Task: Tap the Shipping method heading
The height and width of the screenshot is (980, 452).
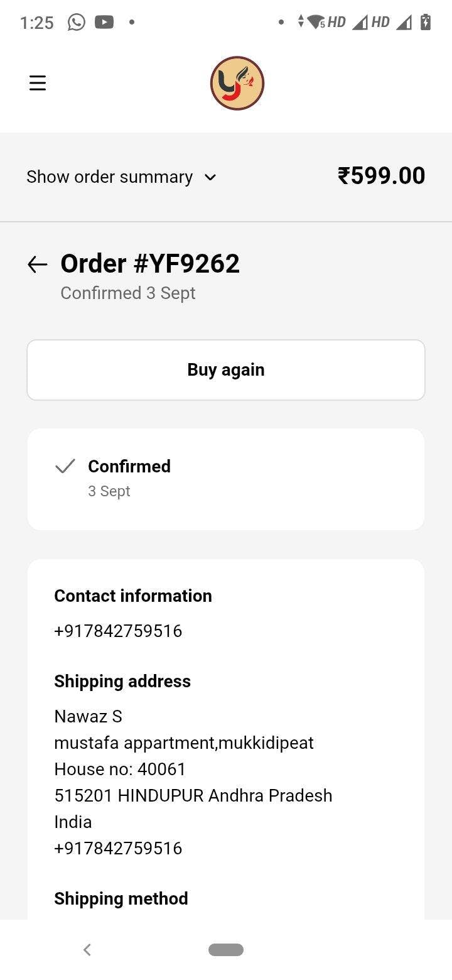Action: 121,898
